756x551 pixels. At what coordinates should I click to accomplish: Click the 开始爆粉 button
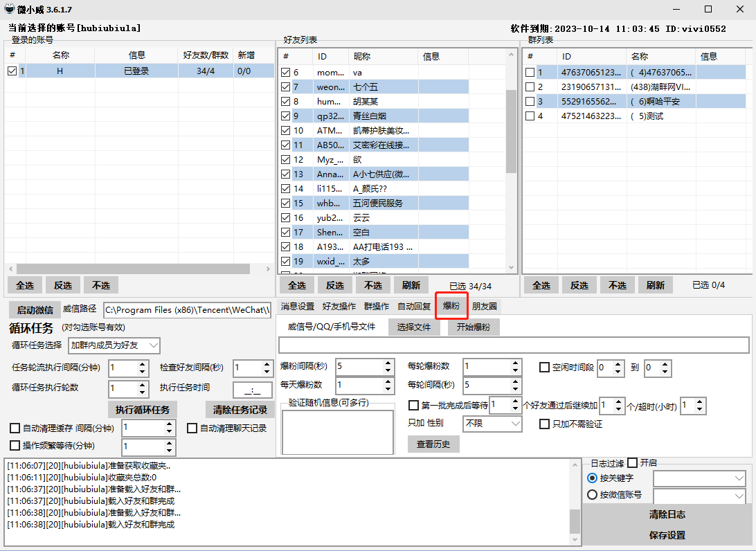(x=473, y=327)
